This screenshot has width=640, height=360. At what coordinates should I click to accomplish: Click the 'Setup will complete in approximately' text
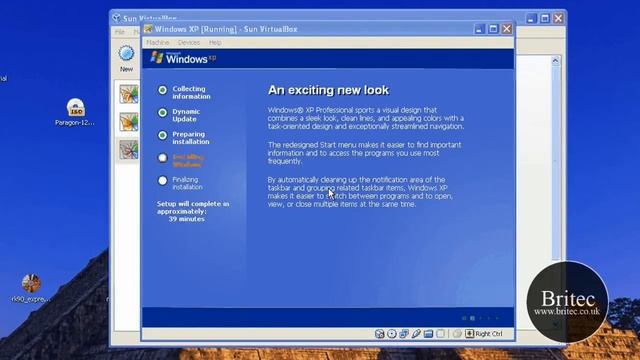pos(193,207)
